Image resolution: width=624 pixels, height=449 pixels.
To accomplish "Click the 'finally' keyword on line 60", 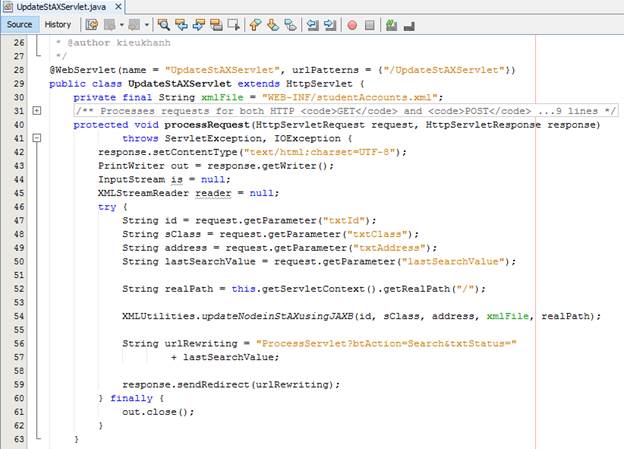I will pos(131,398).
